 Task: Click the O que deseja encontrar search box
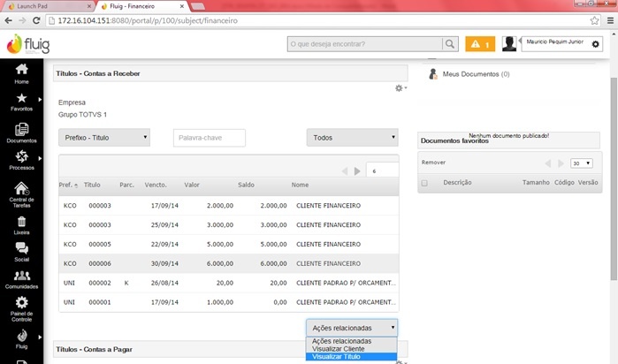point(365,44)
